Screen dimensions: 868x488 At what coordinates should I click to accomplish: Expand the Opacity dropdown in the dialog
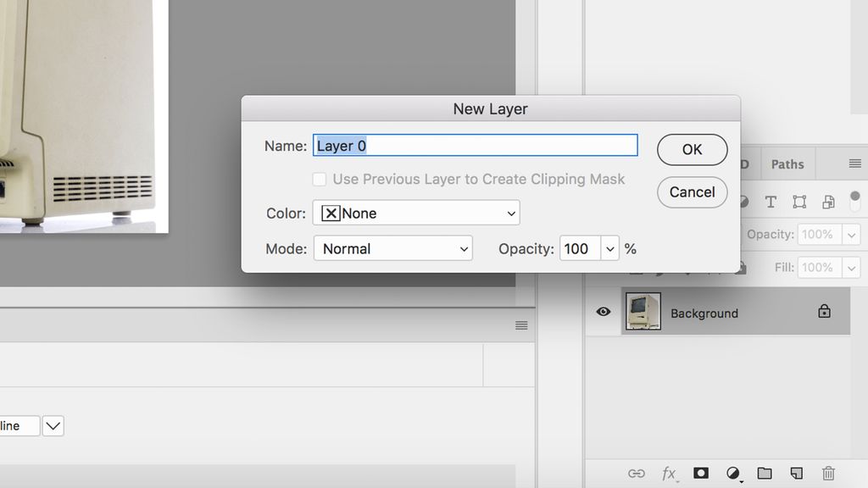click(x=609, y=248)
